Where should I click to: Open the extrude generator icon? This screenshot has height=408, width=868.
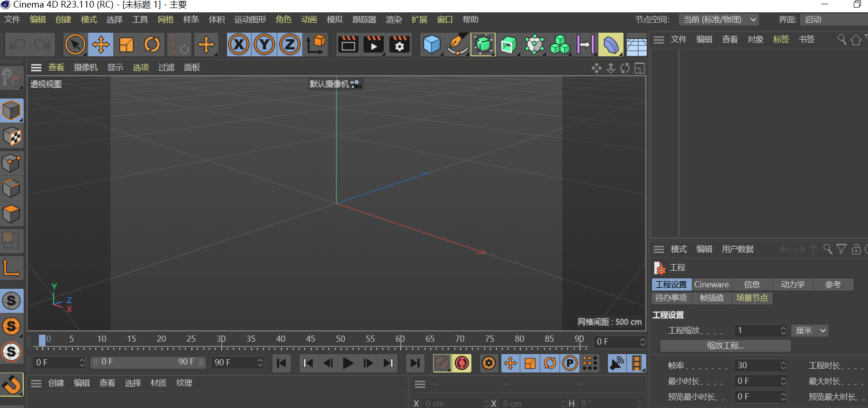click(x=508, y=45)
